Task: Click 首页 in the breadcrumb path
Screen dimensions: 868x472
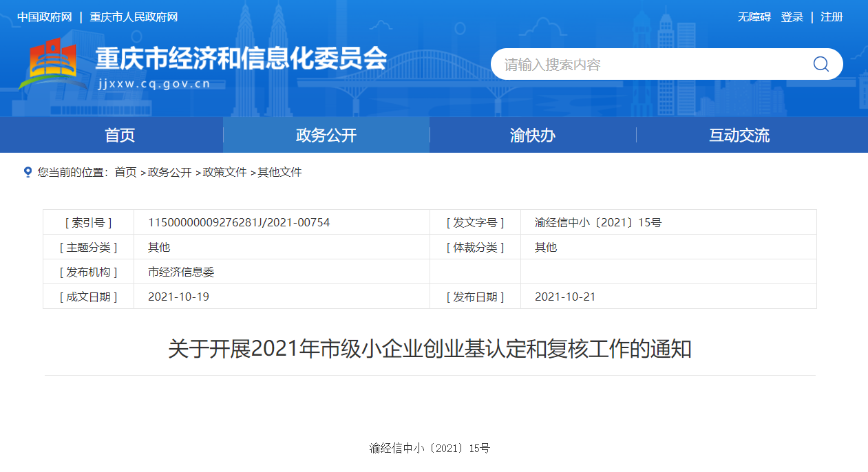Action: tap(125, 173)
